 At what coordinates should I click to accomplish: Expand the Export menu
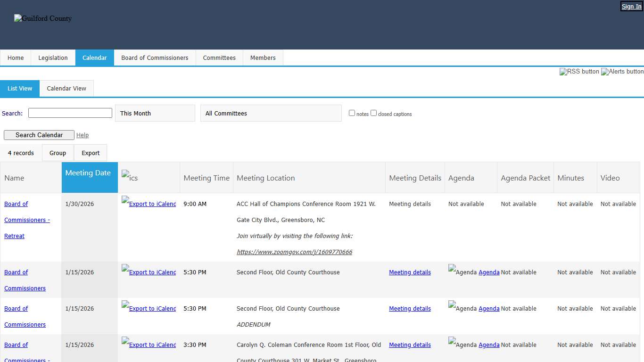(x=91, y=153)
